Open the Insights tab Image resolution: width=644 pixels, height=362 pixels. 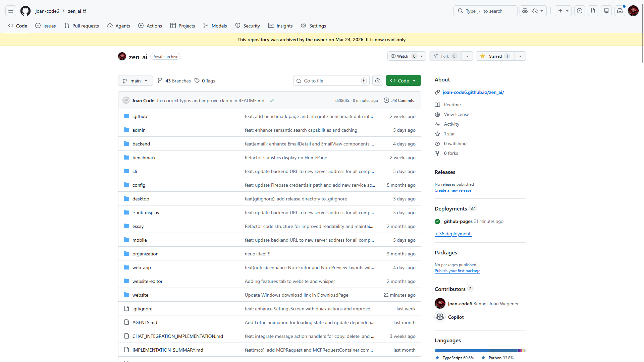[x=280, y=26]
